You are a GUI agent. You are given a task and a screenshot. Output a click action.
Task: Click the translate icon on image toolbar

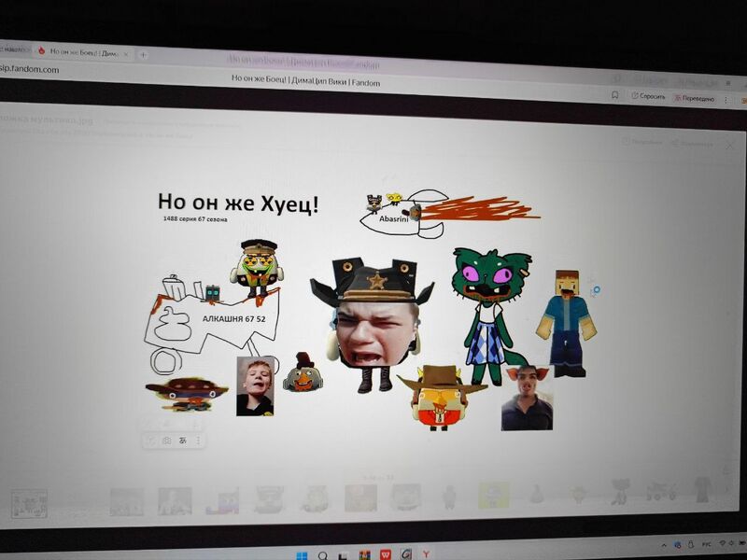pos(183,441)
